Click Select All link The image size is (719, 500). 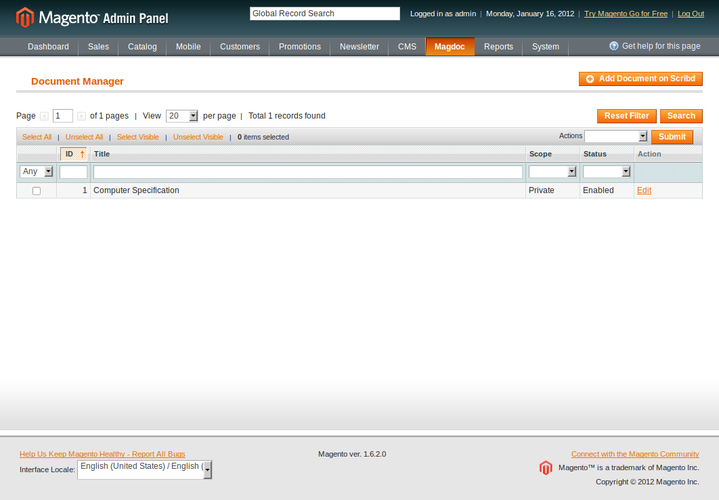click(x=37, y=137)
